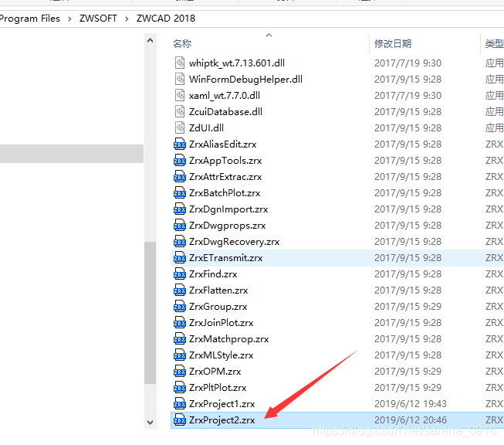Navigate to Program Files in address bar
Screen dimensions: 504x445
point(30,19)
